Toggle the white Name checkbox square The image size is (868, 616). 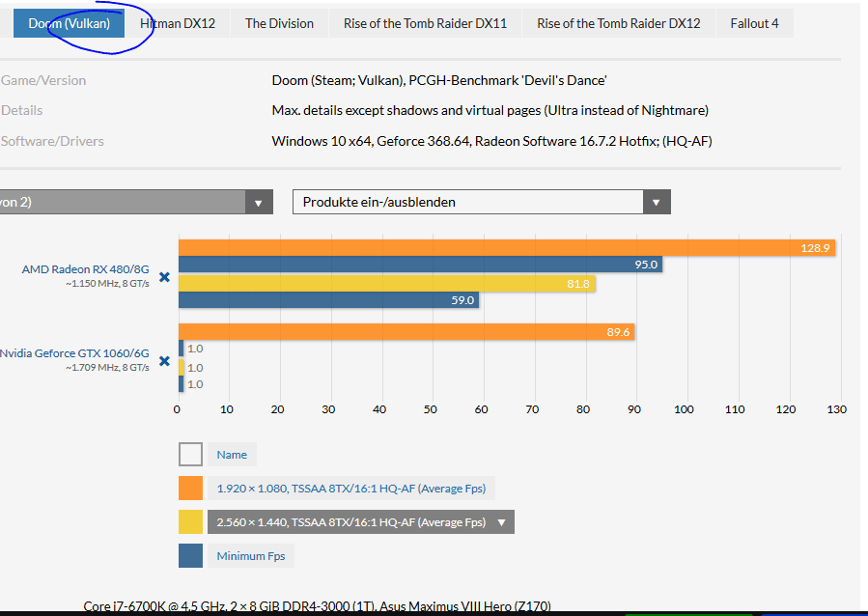[x=190, y=455]
